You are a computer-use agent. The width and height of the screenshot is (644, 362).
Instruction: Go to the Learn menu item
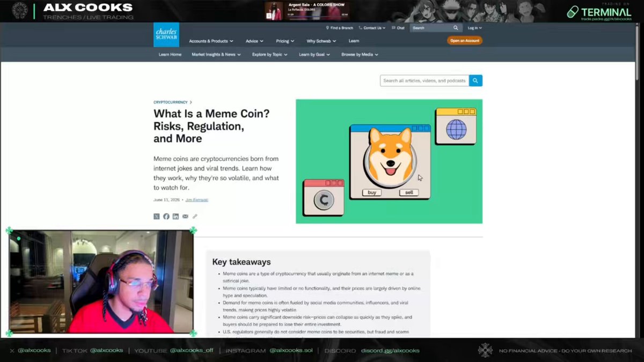click(354, 41)
